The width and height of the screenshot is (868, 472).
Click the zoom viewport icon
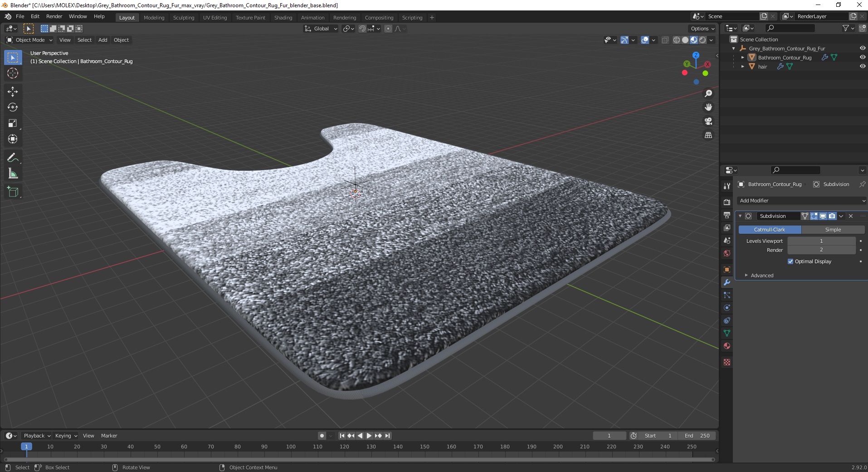tap(708, 93)
